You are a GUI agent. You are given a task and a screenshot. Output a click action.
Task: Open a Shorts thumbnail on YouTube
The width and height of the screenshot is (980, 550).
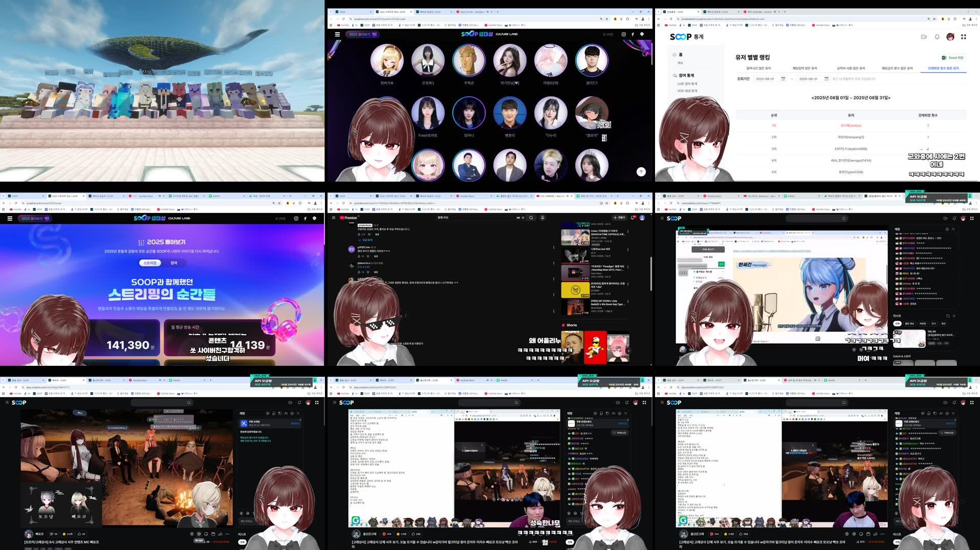595,347
